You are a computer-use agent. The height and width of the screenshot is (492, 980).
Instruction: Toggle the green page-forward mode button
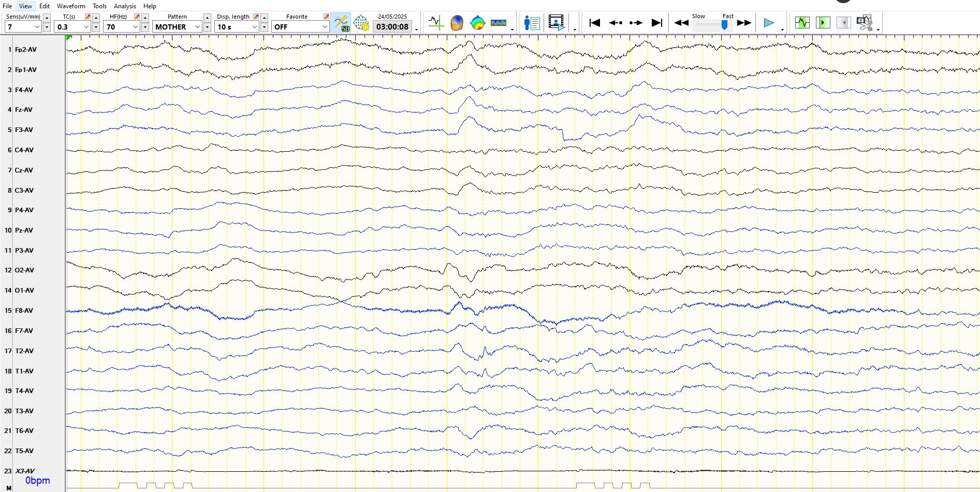[x=823, y=23]
